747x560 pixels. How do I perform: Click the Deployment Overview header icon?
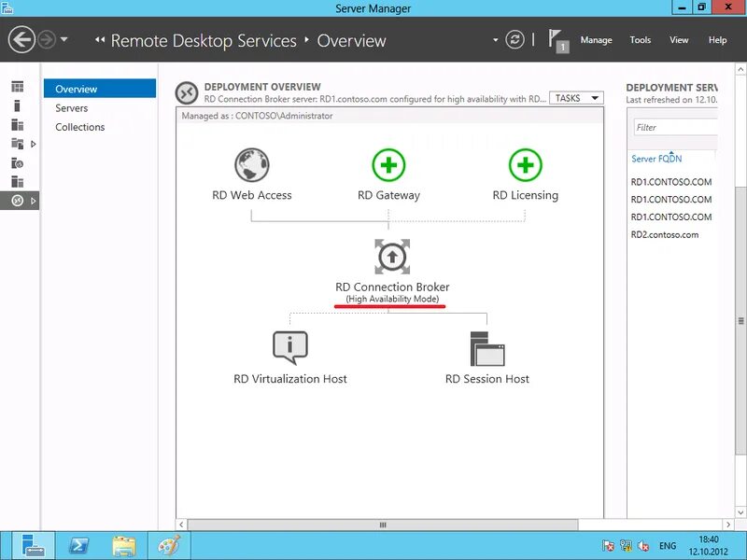pos(187,92)
